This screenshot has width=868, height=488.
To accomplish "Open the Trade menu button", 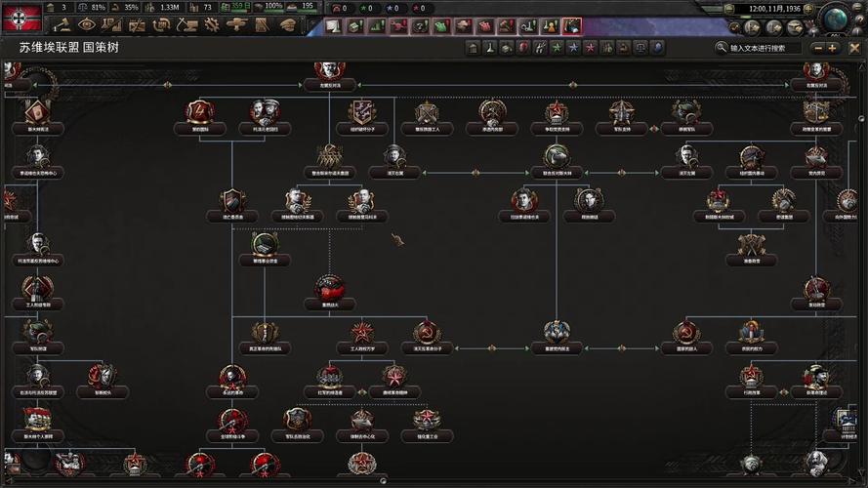I will [162, 25].
